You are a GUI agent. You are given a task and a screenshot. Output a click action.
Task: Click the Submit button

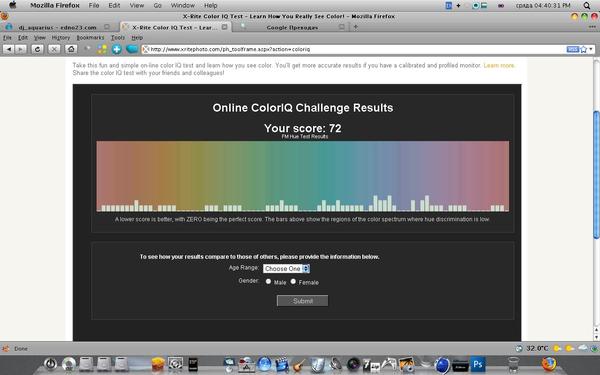tap(302, 301)
